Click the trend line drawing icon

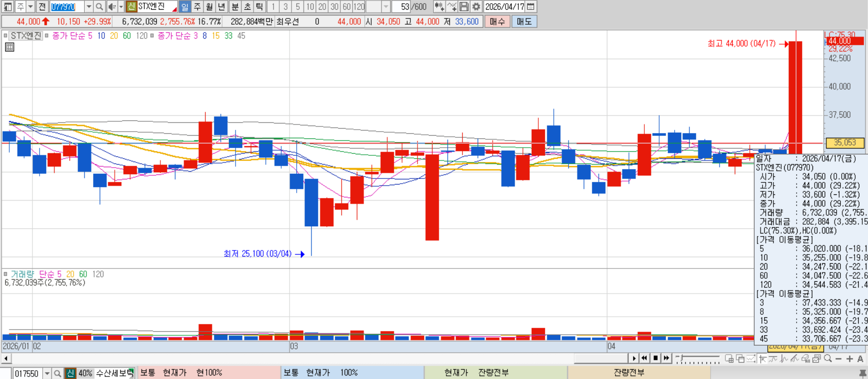coord(773,358)
